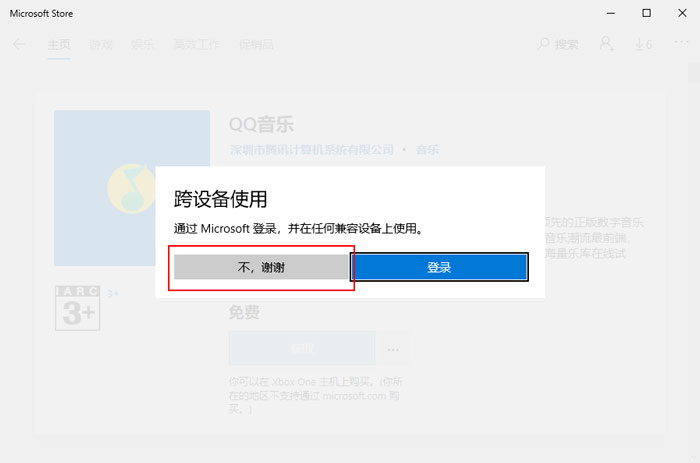Maximize the Microsoft Store window

[646, 13]
